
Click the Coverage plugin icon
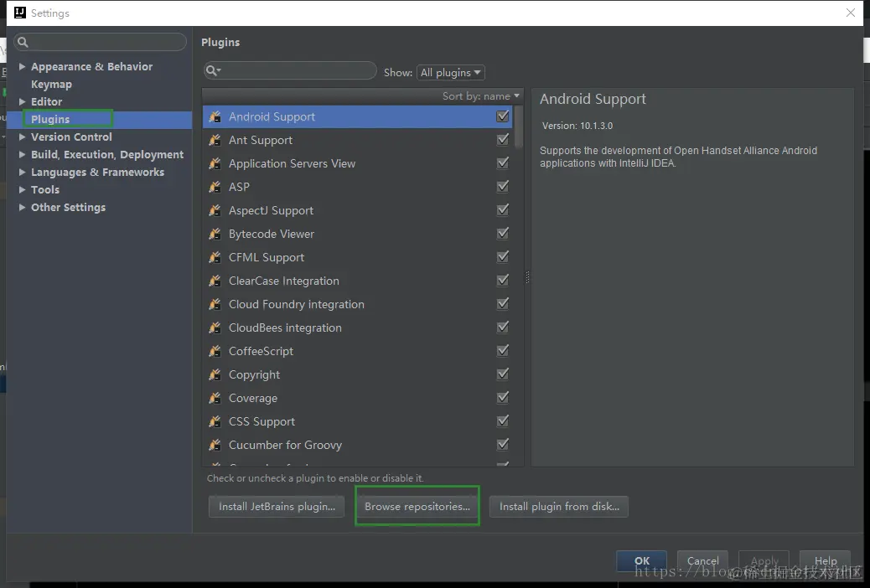tap(215, 398)
